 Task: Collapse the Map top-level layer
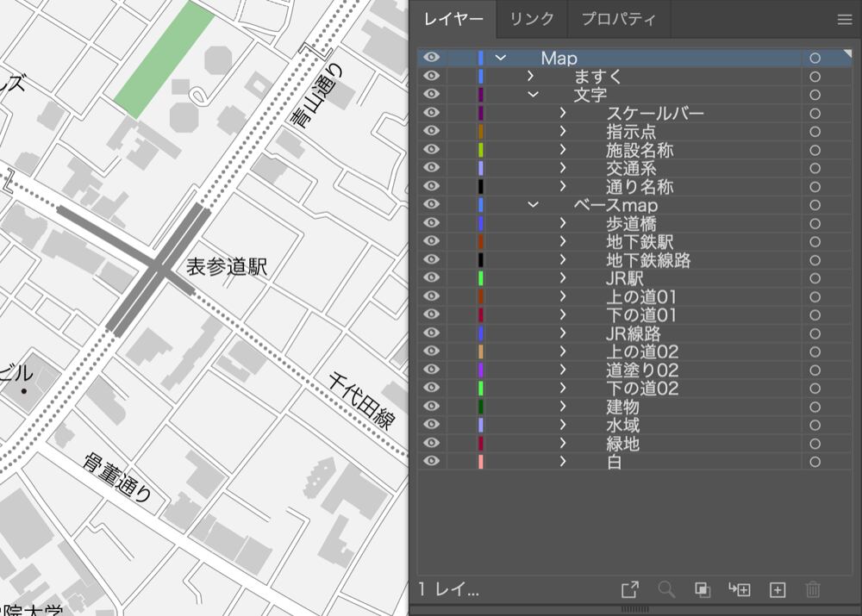tap(500, 58)
